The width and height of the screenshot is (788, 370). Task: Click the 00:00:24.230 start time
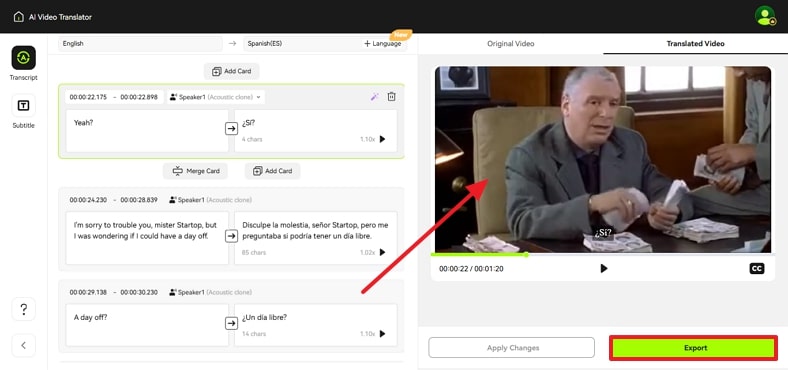coord(88,200)
